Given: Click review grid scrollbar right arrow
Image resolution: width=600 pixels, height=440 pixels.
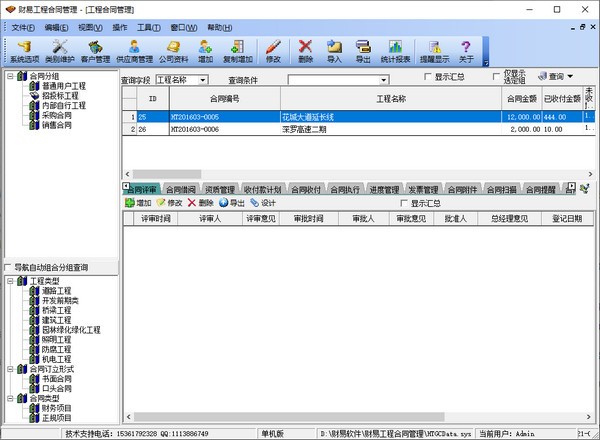Looking at the screenshot, I should 589,417.
